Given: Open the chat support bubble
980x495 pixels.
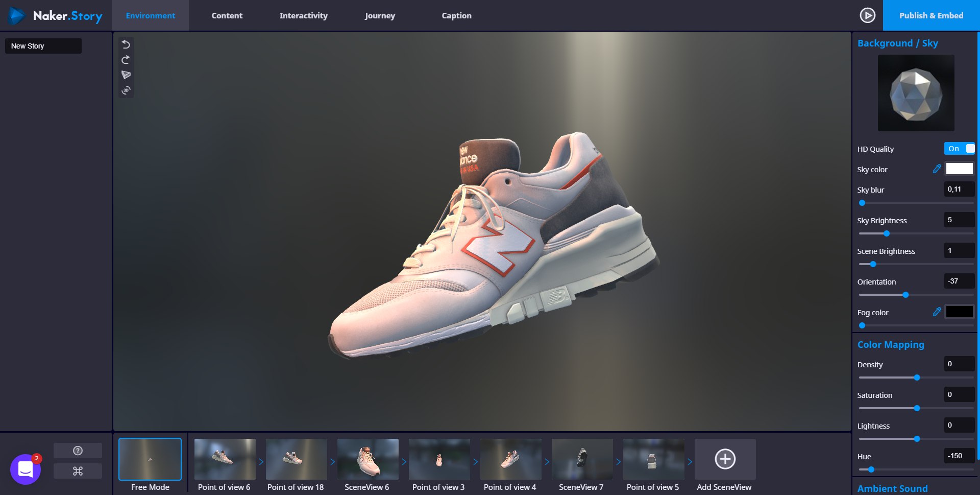Looking at the screenshot, I should [26, 469].
